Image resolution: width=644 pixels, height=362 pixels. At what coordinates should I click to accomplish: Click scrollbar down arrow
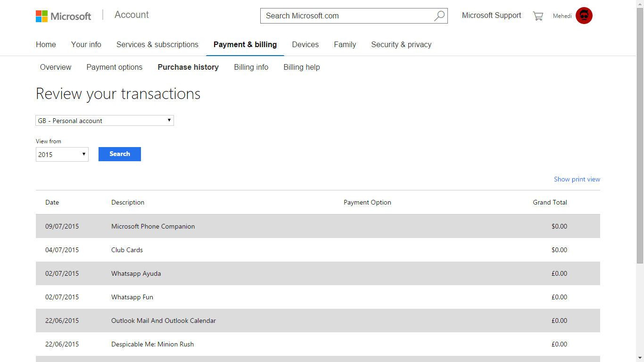point(640,358)
